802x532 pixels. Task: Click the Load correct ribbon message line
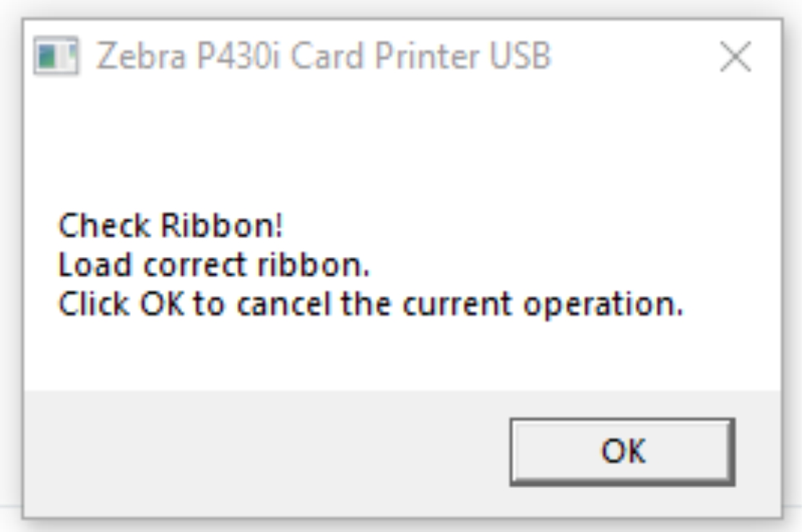214,265
